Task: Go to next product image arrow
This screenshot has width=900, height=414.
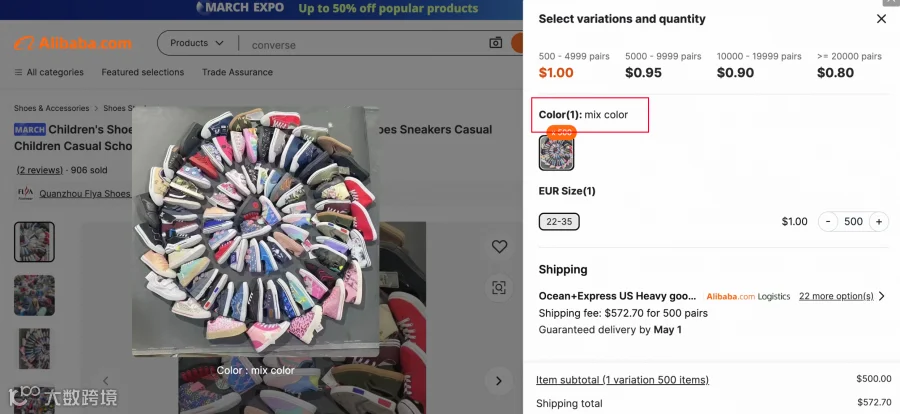Action: pos(498,381)
